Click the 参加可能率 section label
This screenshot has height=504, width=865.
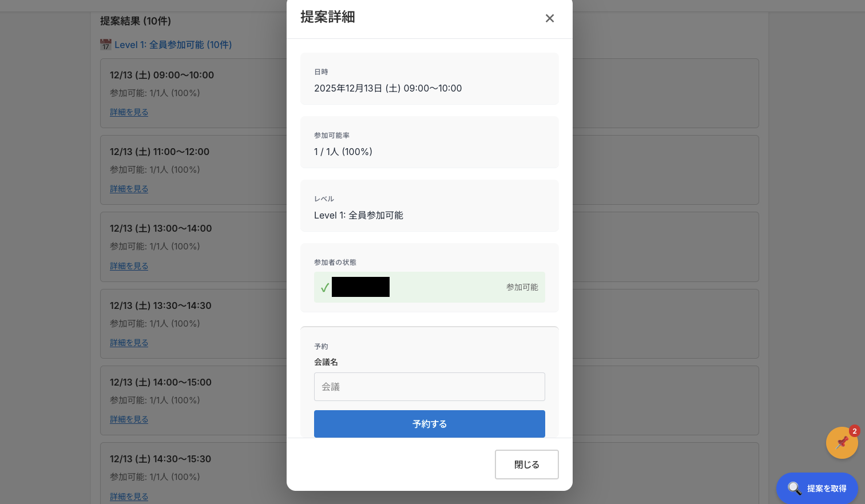click(332, 136)
